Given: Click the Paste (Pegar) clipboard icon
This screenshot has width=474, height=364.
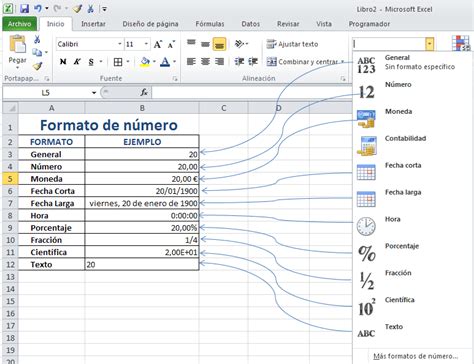Looking at the screenshot, I should [x=17, y=44].
